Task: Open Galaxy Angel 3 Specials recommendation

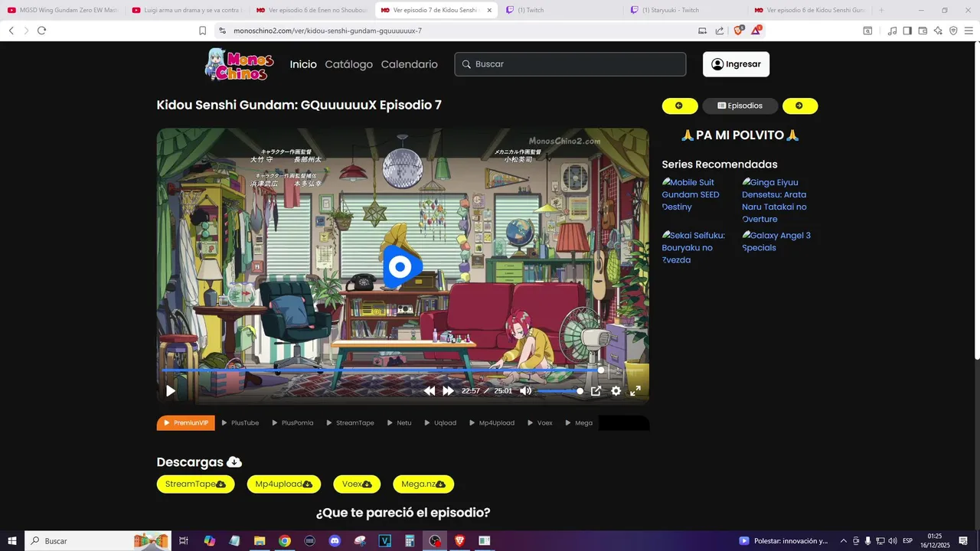Action: pyautogui.click(x=776, y=241)
